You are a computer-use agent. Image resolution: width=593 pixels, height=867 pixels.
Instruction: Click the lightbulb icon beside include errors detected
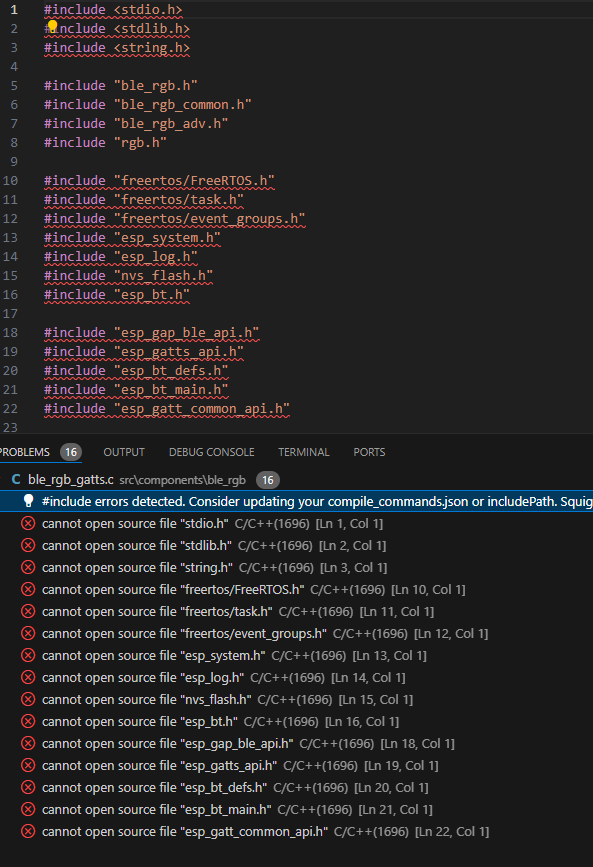click(x=28, y=501)
